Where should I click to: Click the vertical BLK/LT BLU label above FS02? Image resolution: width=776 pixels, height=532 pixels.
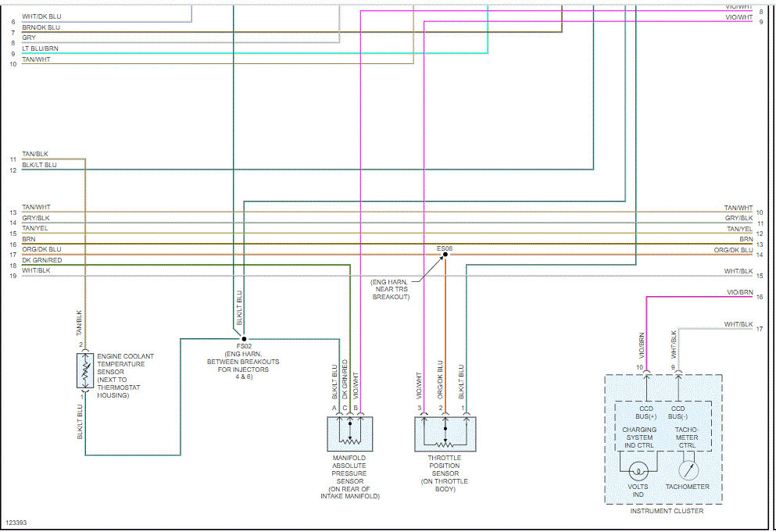coord(240,308)
